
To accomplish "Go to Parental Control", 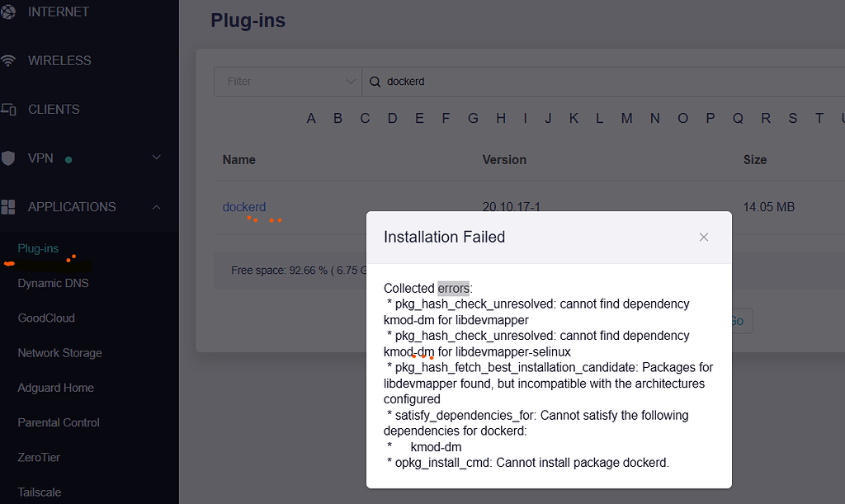I will pos(59,422).
